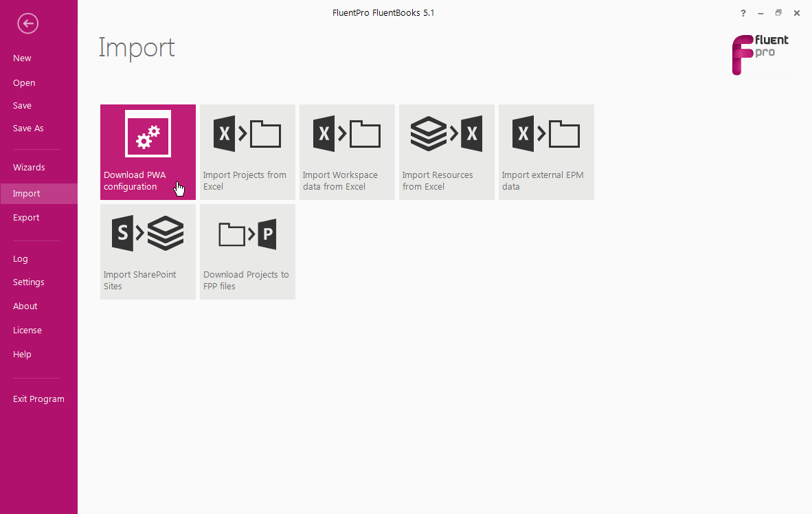Go to Export in the sidebar
The height and width of the screenshot is (514, 812).
point(26,218)
